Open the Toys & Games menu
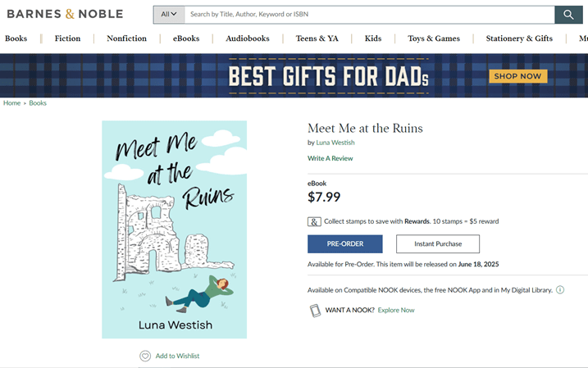 434,39
